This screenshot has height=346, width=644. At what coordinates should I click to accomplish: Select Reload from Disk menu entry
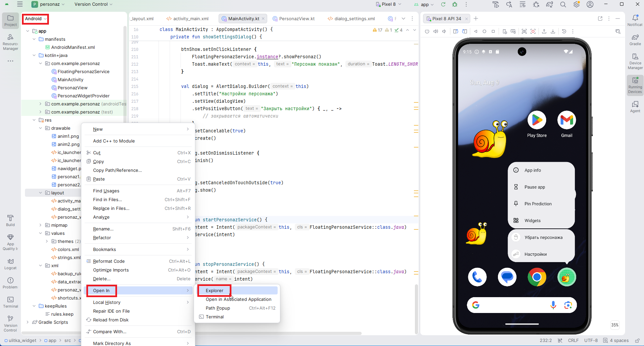(x=138, y=320)
